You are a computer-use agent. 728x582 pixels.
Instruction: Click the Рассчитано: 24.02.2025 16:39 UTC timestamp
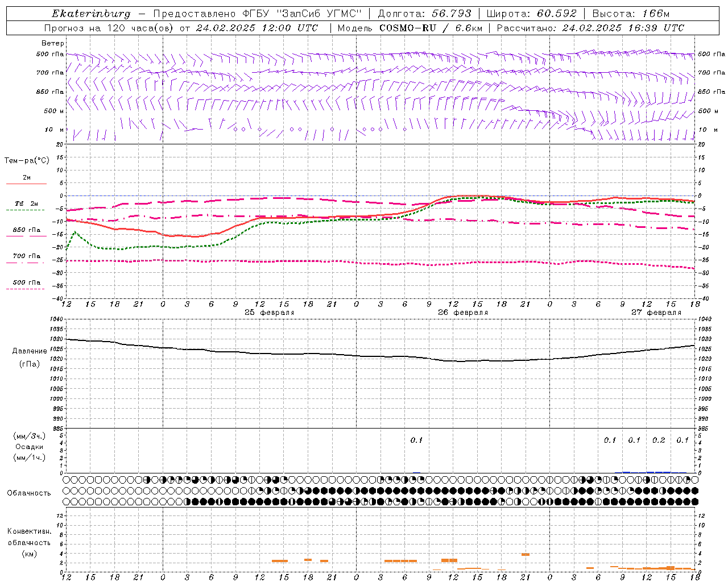[590, 28]
